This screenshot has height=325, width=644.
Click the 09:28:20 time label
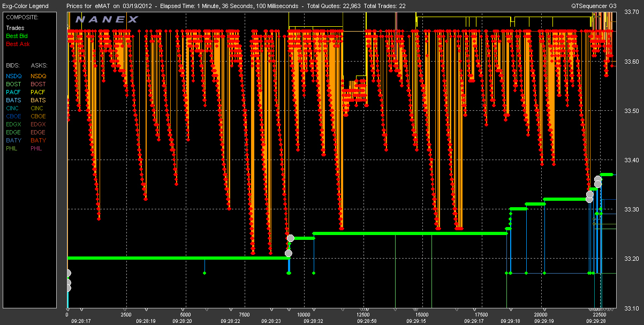183,321
